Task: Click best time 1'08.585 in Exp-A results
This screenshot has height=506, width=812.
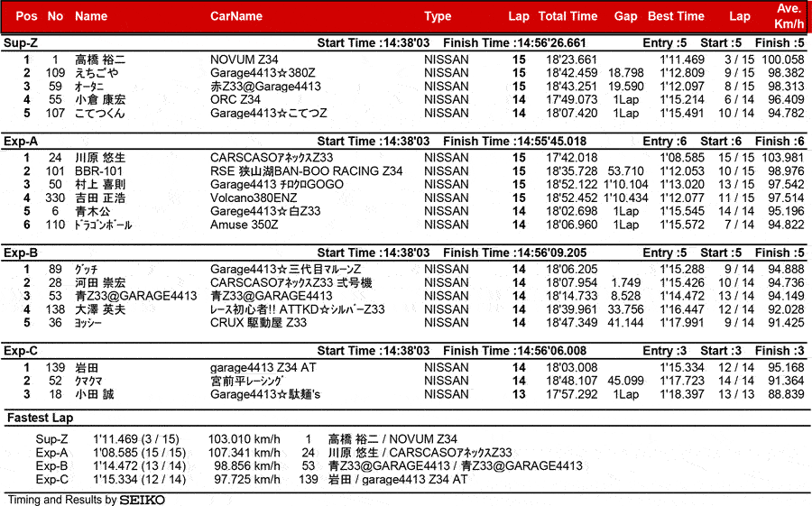Action: [x=682, y=158]
